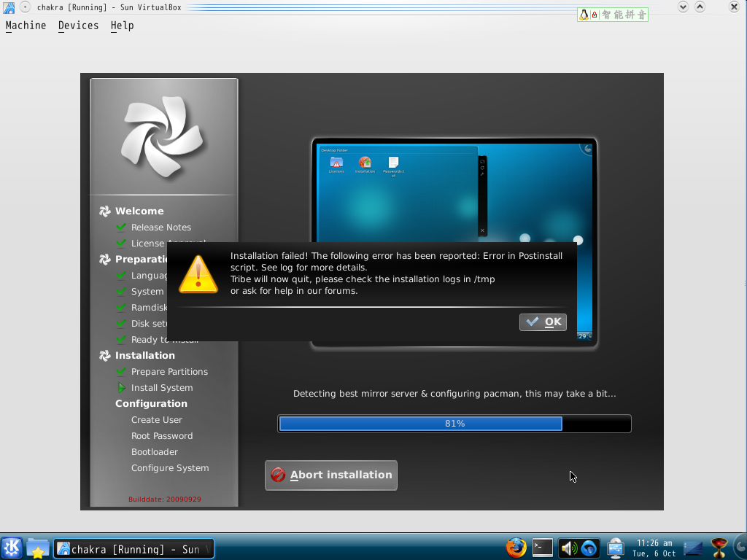
Task: Click the 81% installation progress bar
Action: coord(454,424)
